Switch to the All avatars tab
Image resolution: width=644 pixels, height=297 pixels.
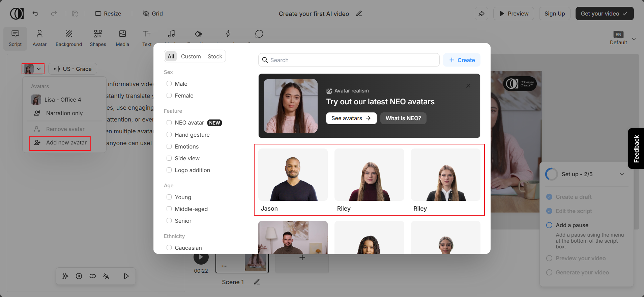coord(171,56)
